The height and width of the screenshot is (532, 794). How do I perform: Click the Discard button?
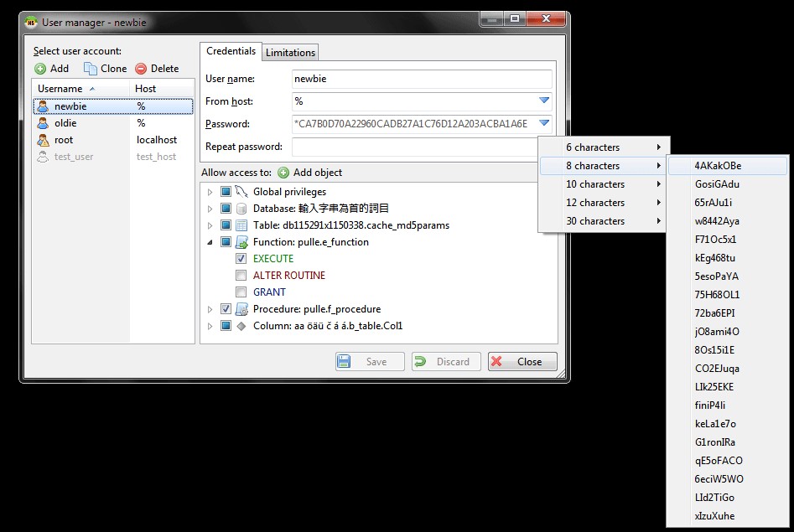pyautogui.click(x=446, y=361)
